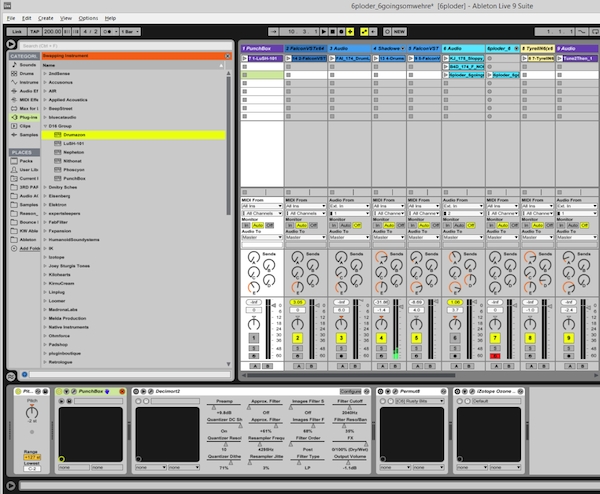600x494 pixels.
Task: Click PunchBox device hot-swap red button
Action: click(122, 391)
